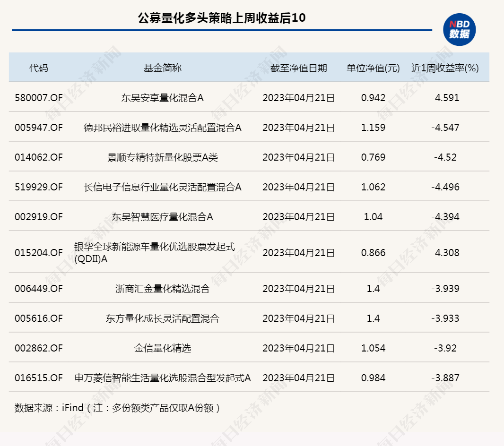The height and width of the screenshot is (446, 504).
Task: Pick the net value 1.159
Action: 373,128
